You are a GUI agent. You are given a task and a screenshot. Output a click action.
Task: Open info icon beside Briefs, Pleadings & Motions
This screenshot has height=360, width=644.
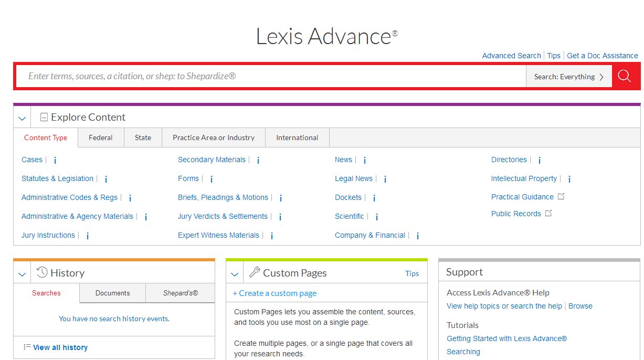[x=281, y=198]
